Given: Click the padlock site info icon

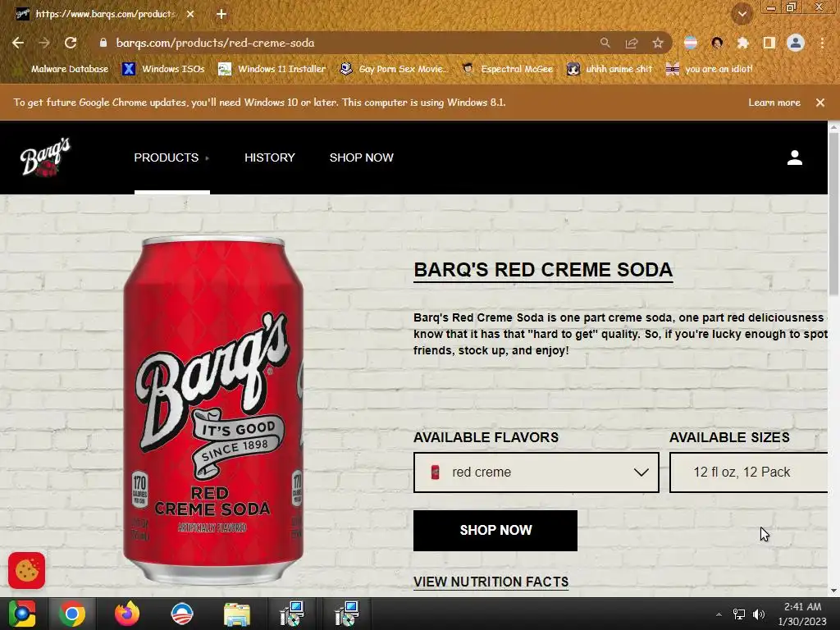Looking at the screenshot, I should coord(103,43).
